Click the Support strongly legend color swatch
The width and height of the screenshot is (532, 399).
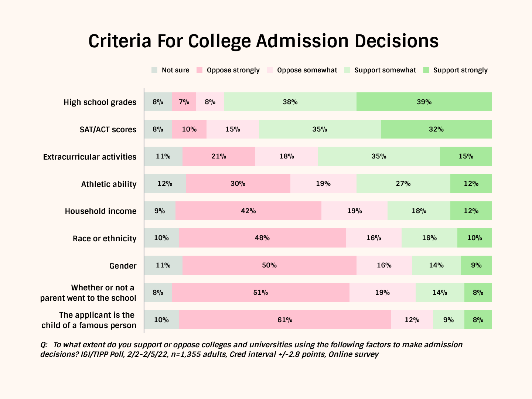426,70
